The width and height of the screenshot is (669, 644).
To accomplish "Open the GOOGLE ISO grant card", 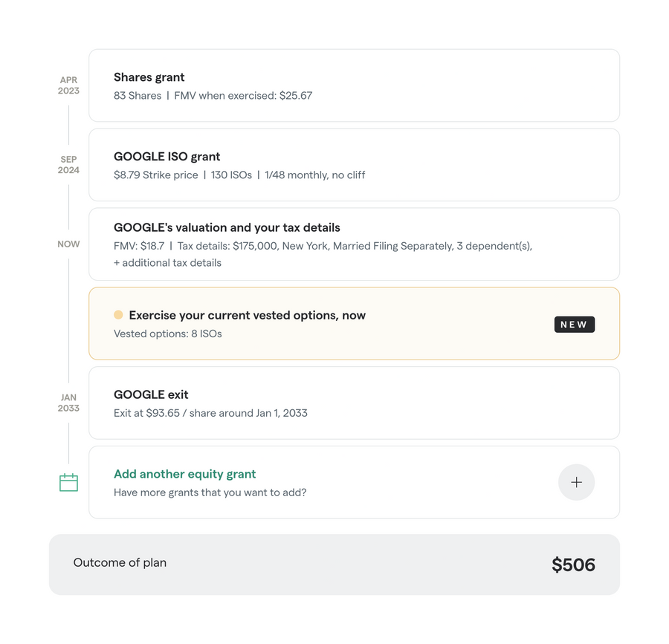I will point(353,164).
